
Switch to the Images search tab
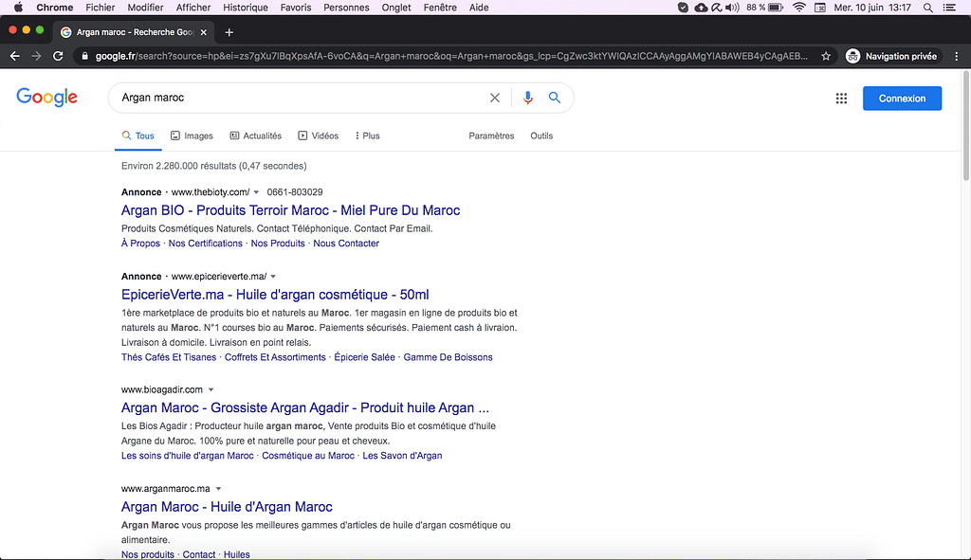coord(192,135)
